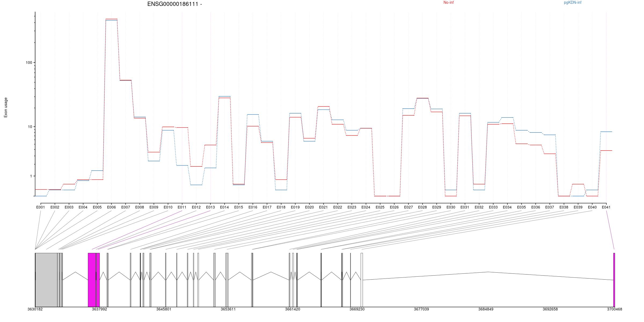Click exon label E002
The height and width of the screenshot is (322, 644).
click(x=55, y=207)
